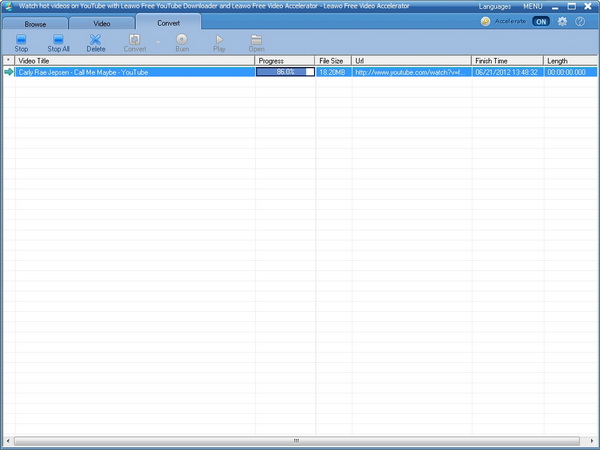
Task: Click the green arrow status icon in row
Action: [x=8, y=72]
